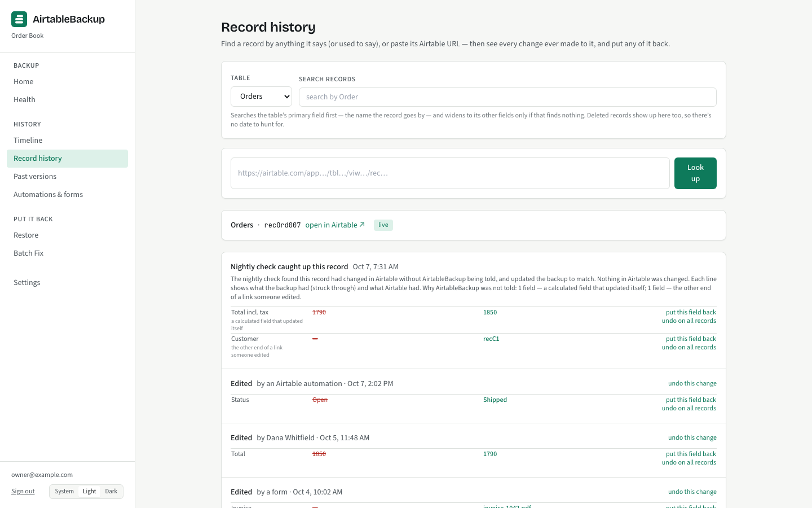Viewport: 812px width, 508px height.
Task: Switch theme to Light
Action: point(90,492)
